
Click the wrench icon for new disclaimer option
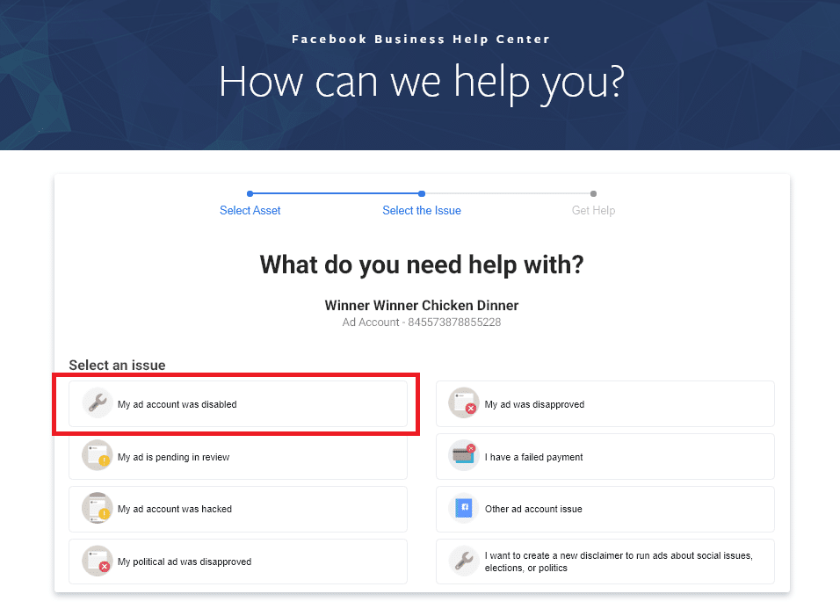tap(464, 561)
